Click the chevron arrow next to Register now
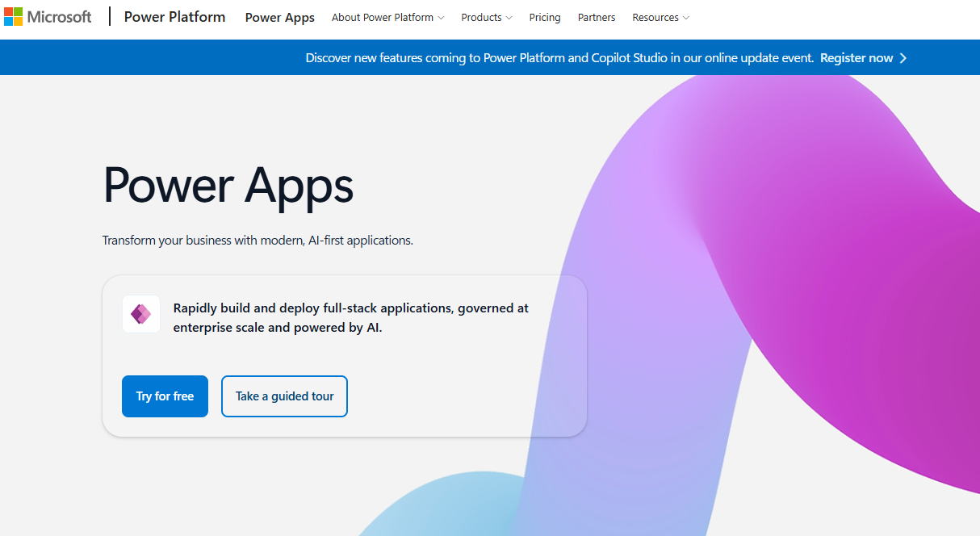 coord(903,57)
